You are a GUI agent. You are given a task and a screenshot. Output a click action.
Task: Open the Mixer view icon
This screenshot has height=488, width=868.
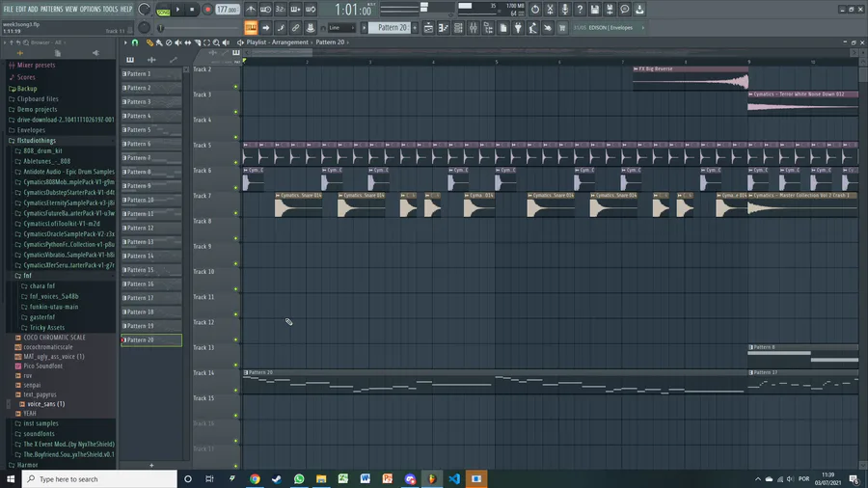pyautogui.click(x=474, y=28)
